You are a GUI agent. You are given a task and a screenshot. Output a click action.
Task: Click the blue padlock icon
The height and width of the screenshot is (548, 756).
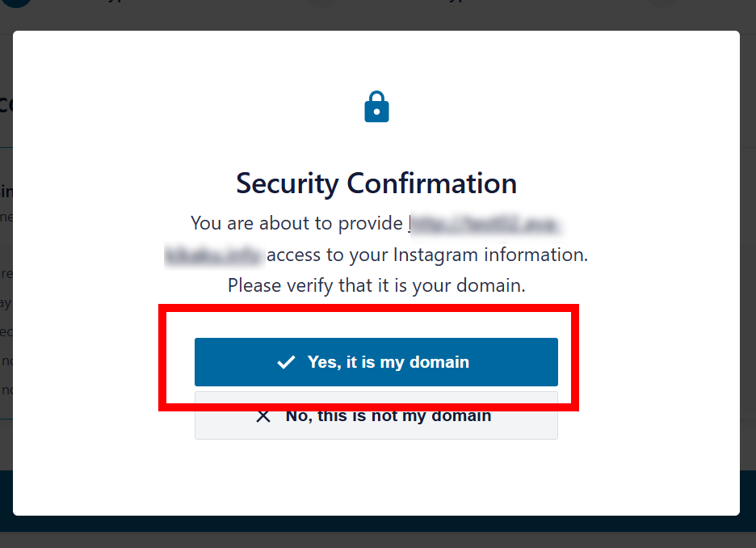[x=376, y=107]
